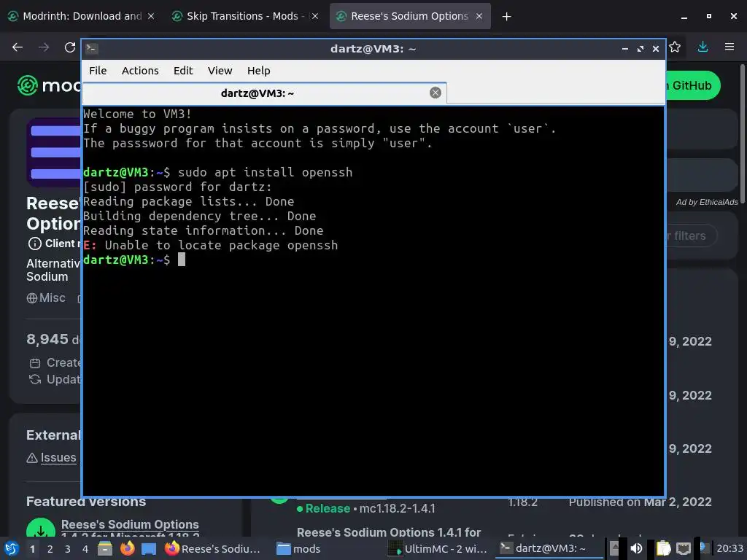The height and width of the screenshot is (560, 747).
Task: Open the file manager launcher in the taskbar
Action: pyautogui.click(x=105, y=548)
